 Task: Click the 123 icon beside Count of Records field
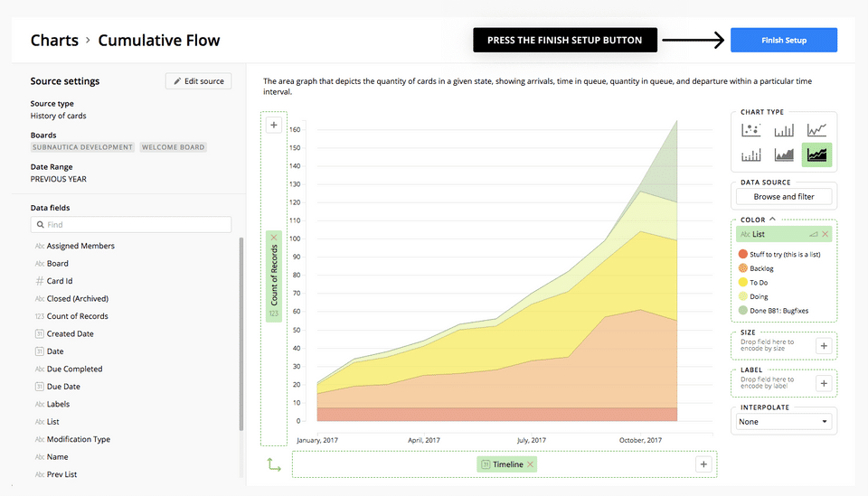click(39, 316)
